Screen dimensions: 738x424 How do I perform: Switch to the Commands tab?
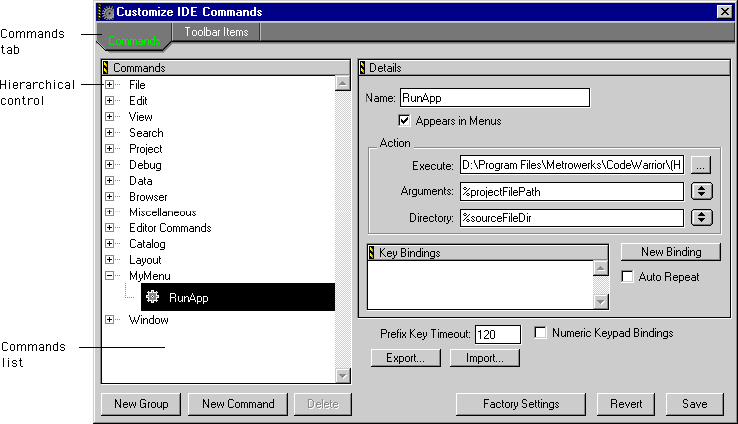pos(134,40)
